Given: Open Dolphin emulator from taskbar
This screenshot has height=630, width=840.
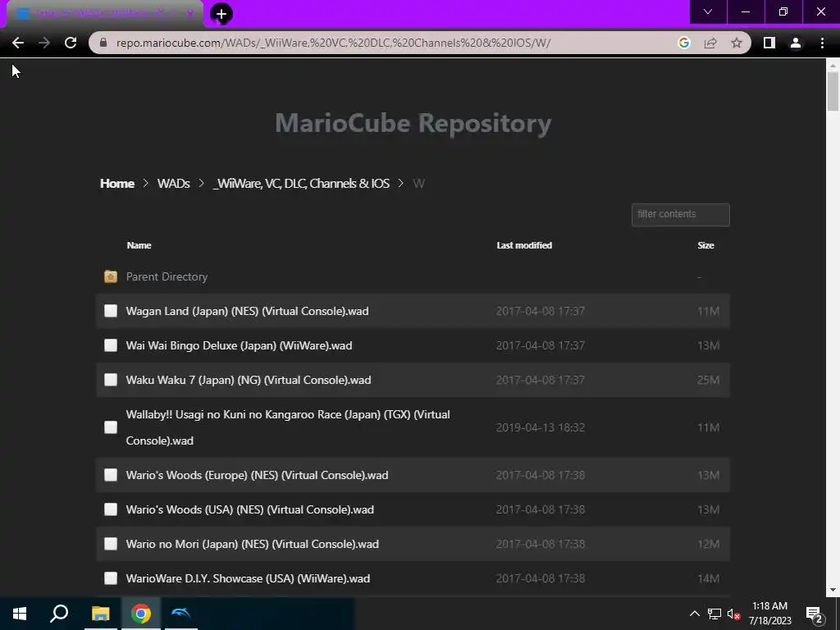Looking at the screenshot, I should [181, 614].
